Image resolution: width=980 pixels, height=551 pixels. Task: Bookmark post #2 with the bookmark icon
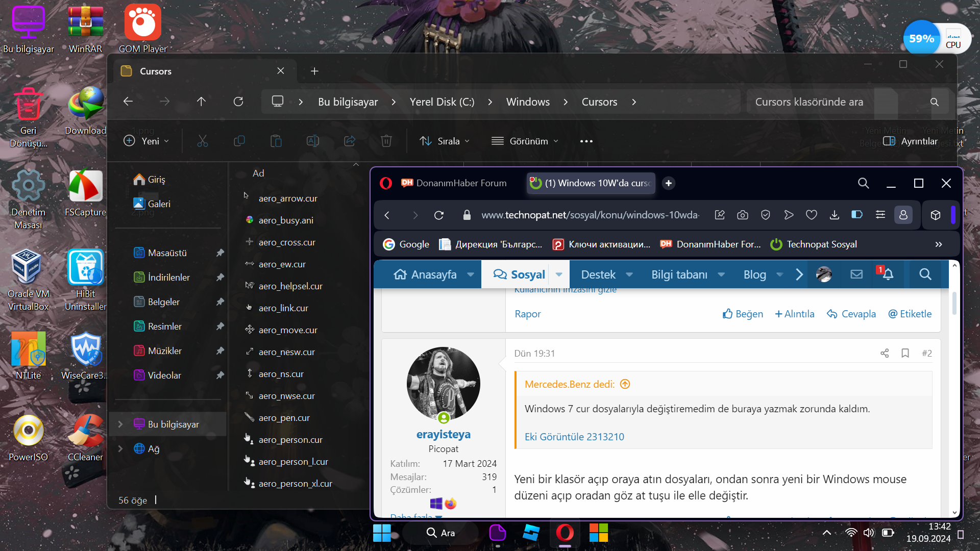coord(905,353)
